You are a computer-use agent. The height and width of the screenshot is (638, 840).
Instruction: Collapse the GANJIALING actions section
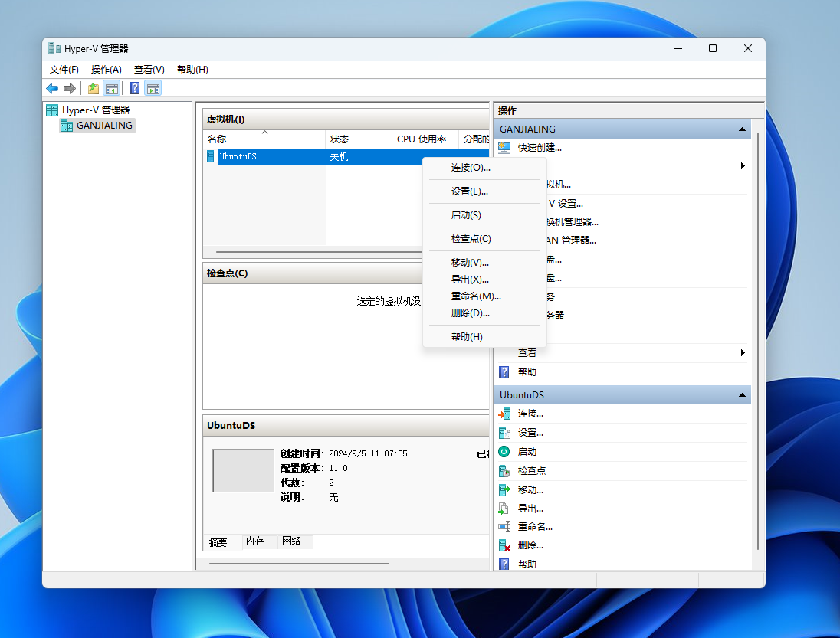(742, 129)
